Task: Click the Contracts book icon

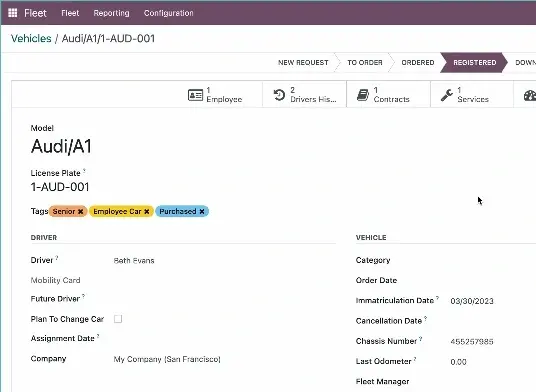Action: (x=363, y=95)
